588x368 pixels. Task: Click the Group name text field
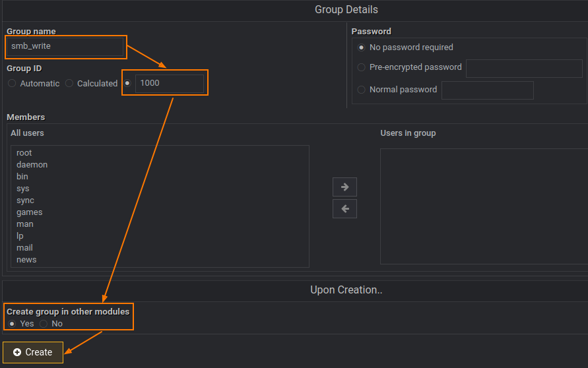[65, 47]
